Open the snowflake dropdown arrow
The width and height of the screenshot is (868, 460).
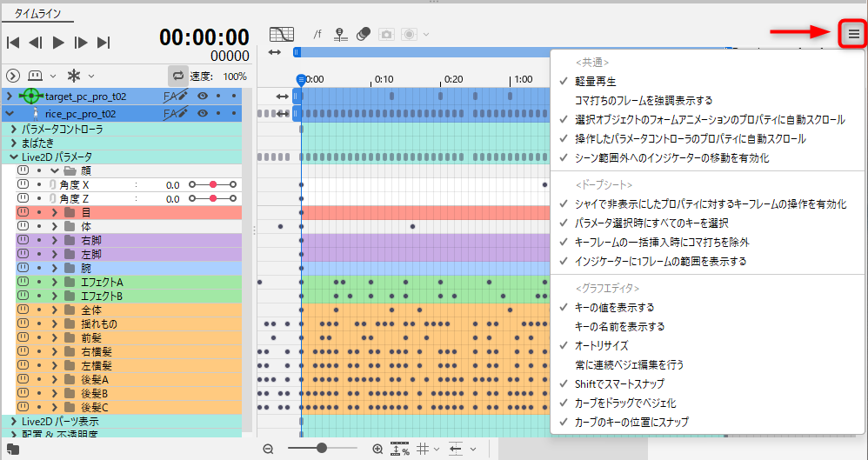coord(91,76)
